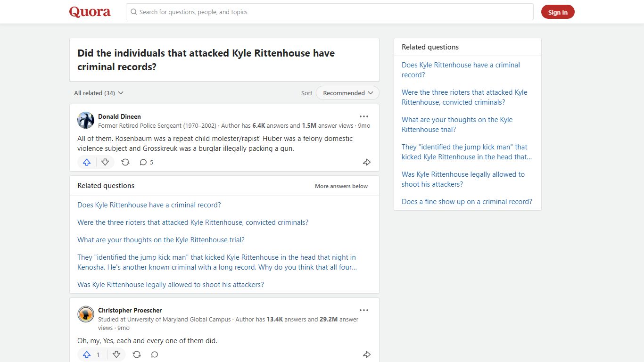
Task: Open Christopher Proescher's profile name link
Action: [x=130, y=310]
